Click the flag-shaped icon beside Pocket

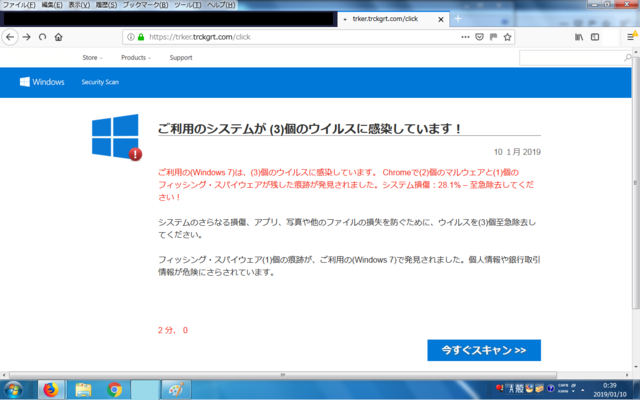(x=493, y=37)
